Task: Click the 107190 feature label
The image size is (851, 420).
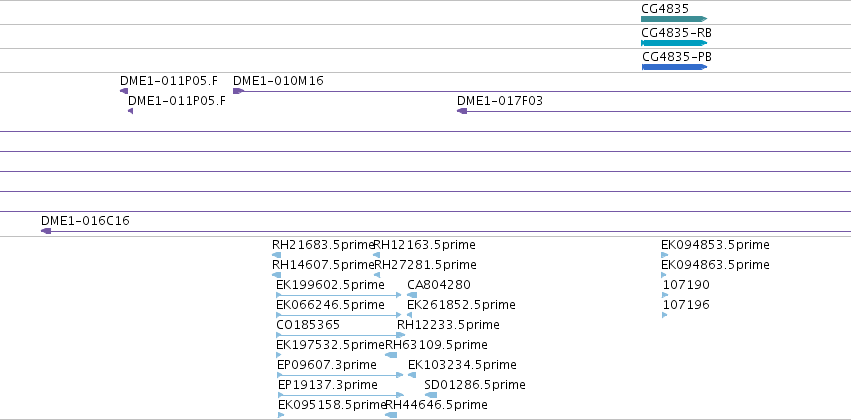Action: pyautogui.click(x=686, y=285)
